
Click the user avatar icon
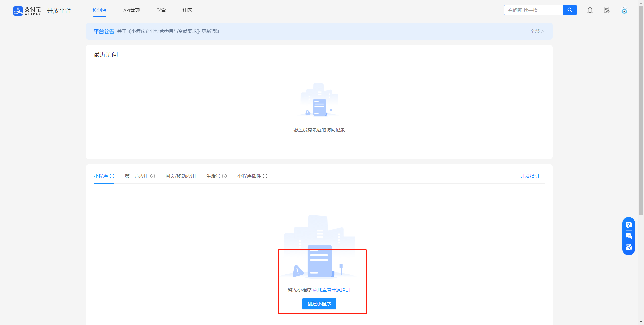624,11
